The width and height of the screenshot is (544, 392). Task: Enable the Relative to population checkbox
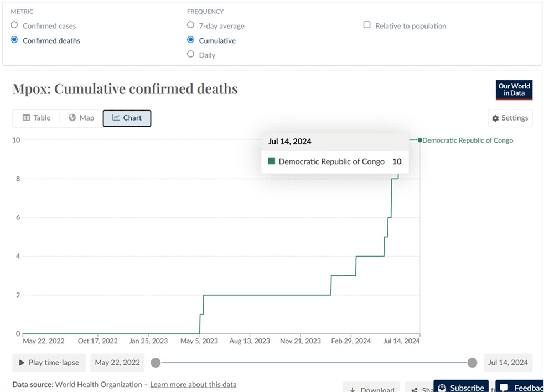367,25
